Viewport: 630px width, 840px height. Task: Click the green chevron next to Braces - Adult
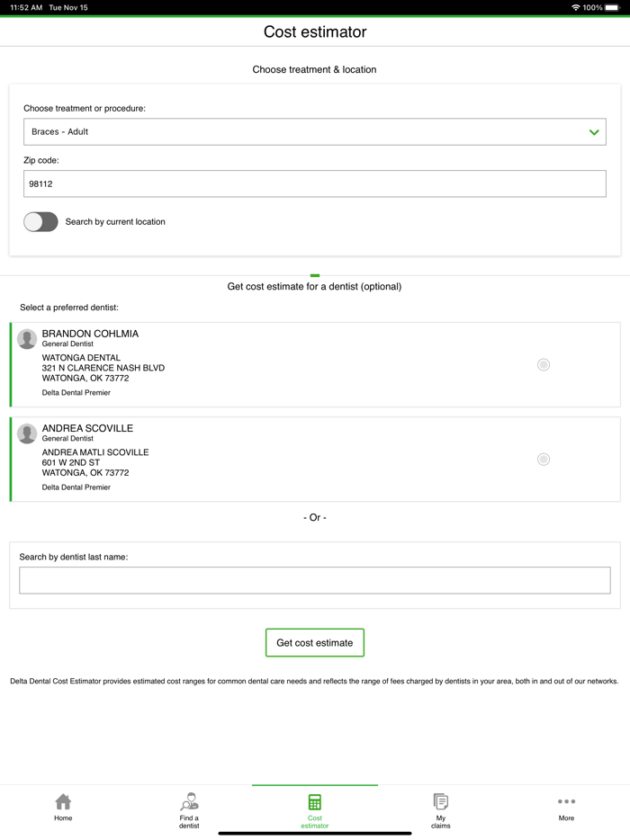[595, 131]
